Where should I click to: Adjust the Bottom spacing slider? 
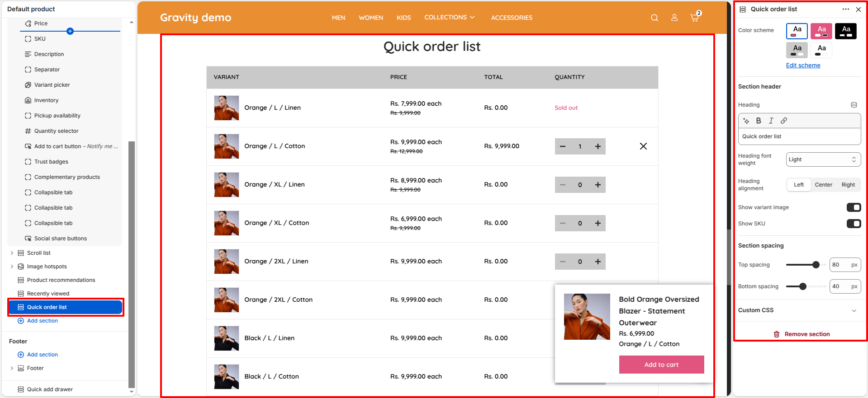[x=803, y=286]
